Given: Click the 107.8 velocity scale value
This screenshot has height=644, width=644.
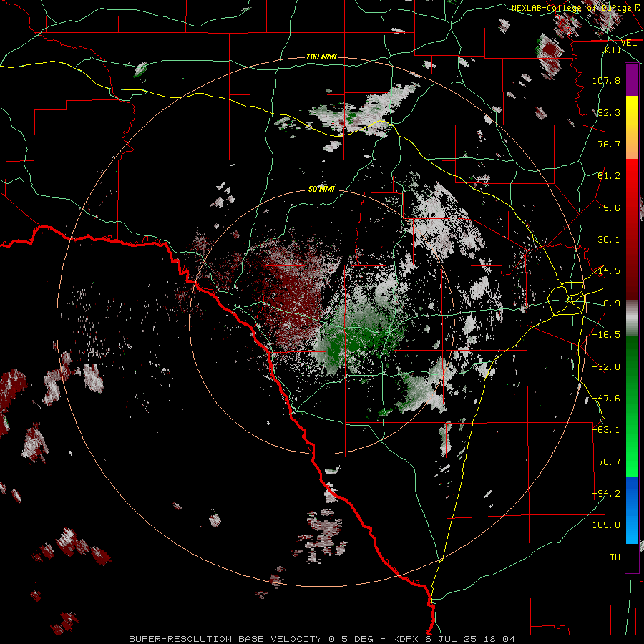Looking at the screenshot, I should click(x=606, y=80).
